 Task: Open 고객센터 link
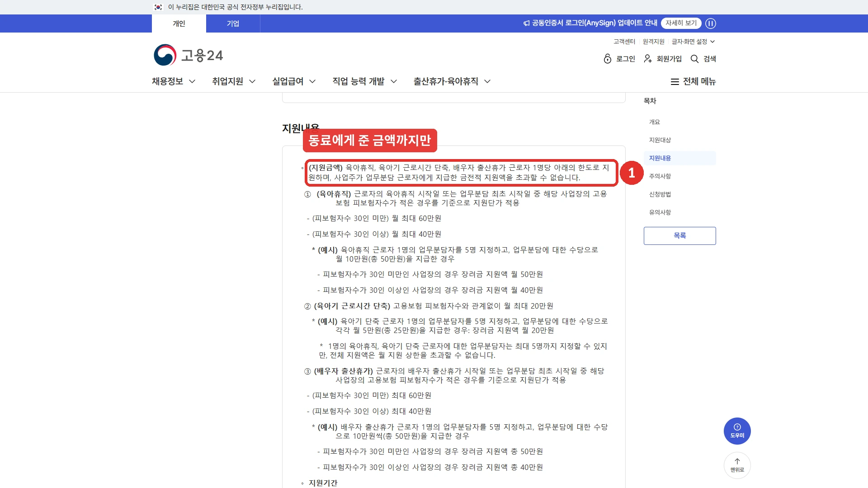pyautogui.click(x=624, y=42)
